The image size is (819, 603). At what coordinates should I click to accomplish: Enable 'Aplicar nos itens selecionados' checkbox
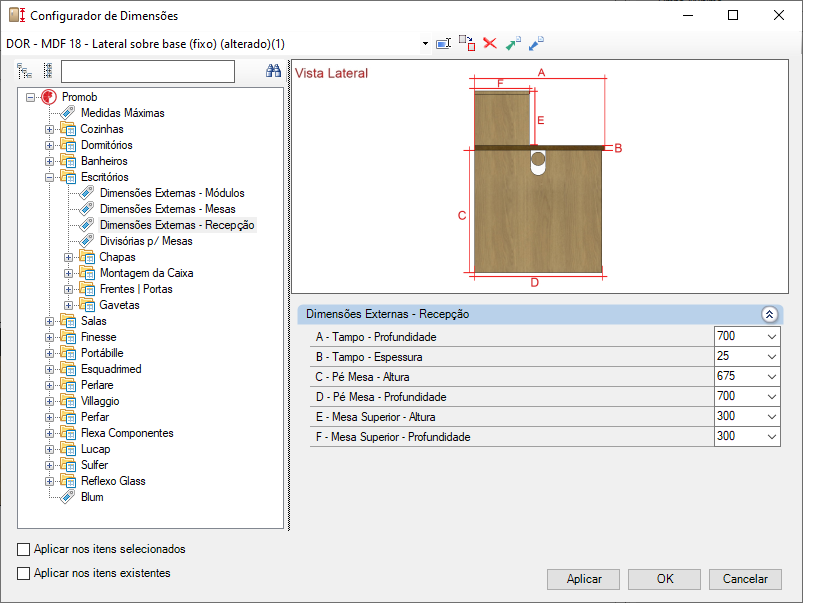[24, 549]
